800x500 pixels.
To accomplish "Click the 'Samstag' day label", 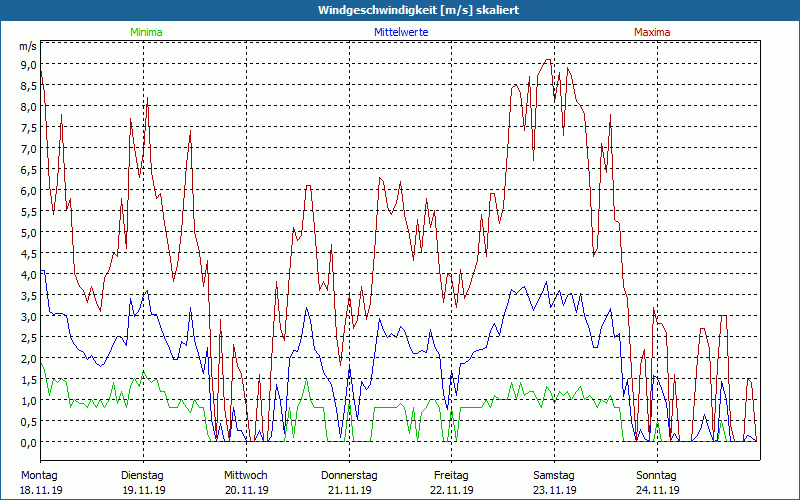I will 554,476.
